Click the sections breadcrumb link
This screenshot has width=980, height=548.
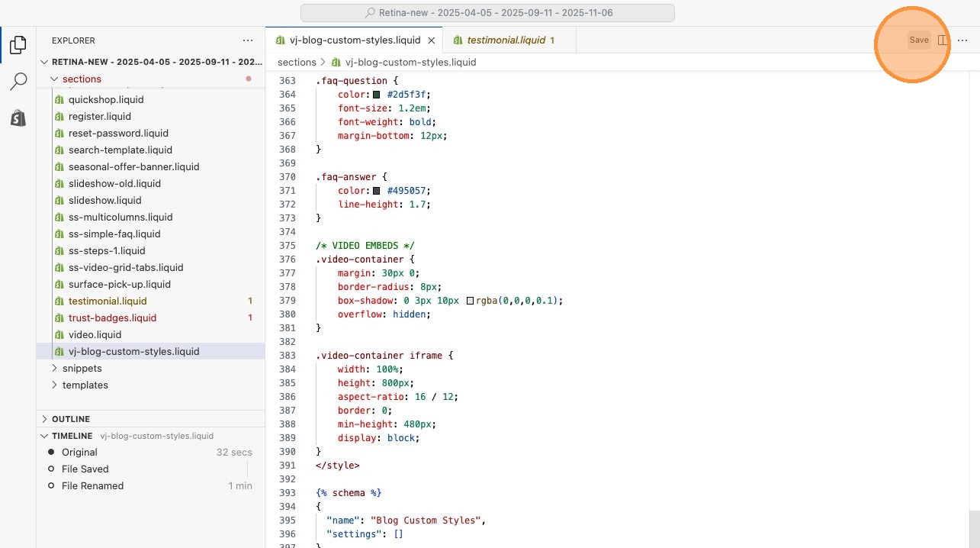(297, 63)
